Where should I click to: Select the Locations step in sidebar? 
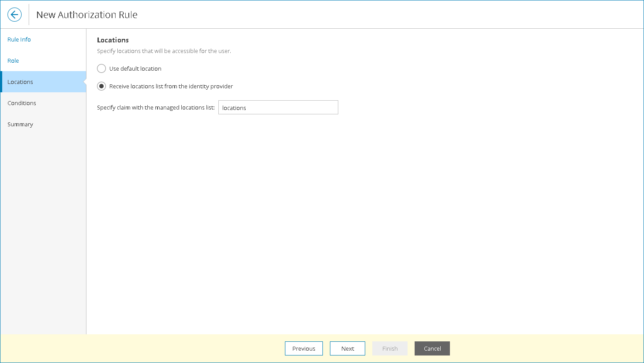(x=43, y=82)
